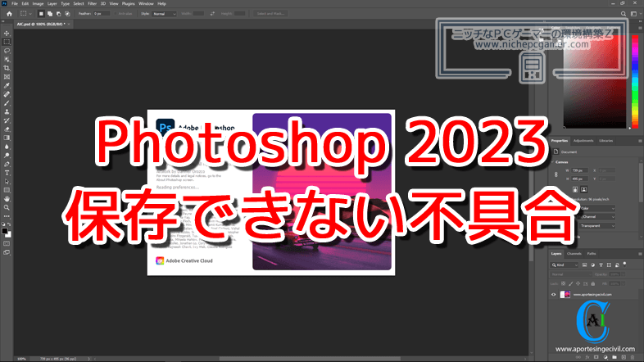Open the Properties panel options menu
The image size is (644, 362).
(x=640, y=141)
